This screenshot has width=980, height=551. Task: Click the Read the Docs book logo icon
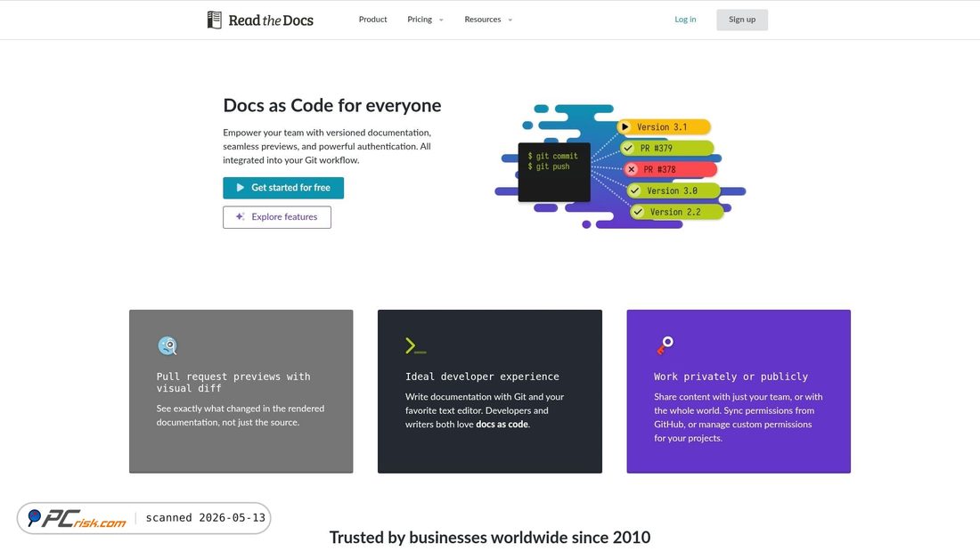215,20
